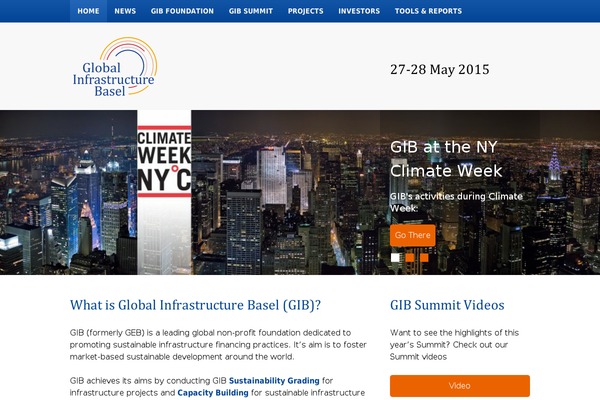Viewport: 600px width, 400px height.
Task: Click the 'GIB at the NY Climate Week' heading
Action: pos(446,159)
